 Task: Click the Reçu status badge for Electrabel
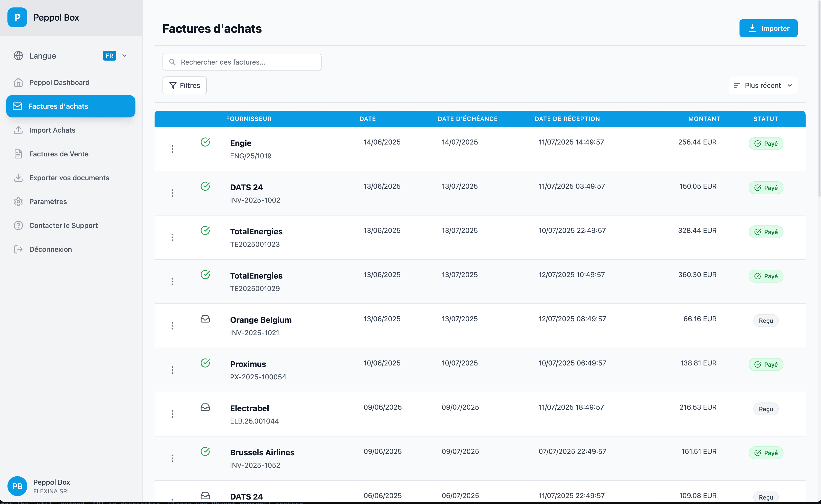(x=766, y=409)
